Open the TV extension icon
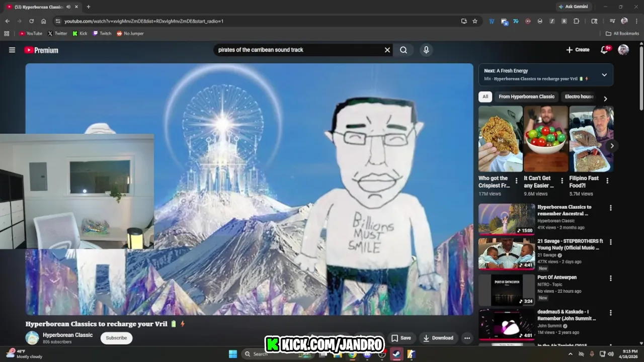Image resolution: width=644 pixels, height=362 pixels. click(x=492, y=21)
